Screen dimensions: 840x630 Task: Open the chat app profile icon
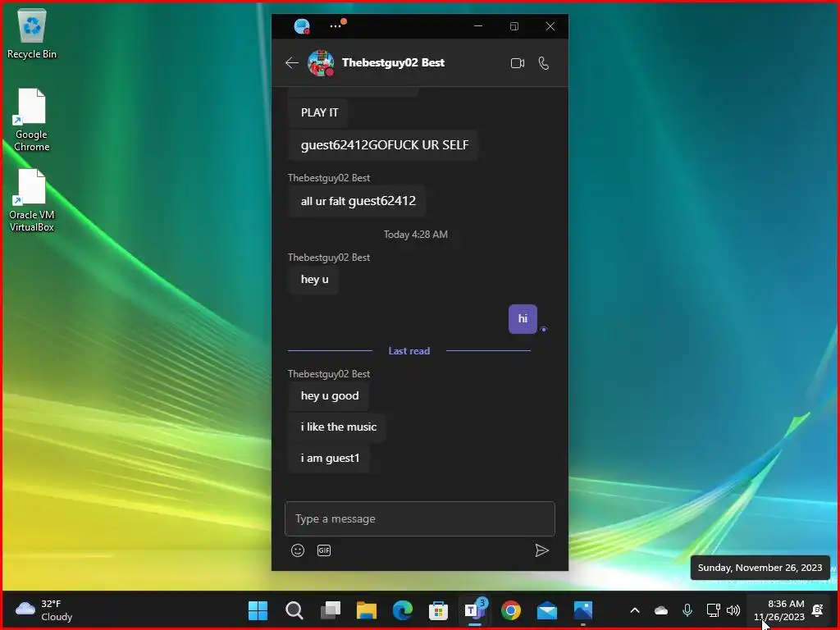coord(302,26)
